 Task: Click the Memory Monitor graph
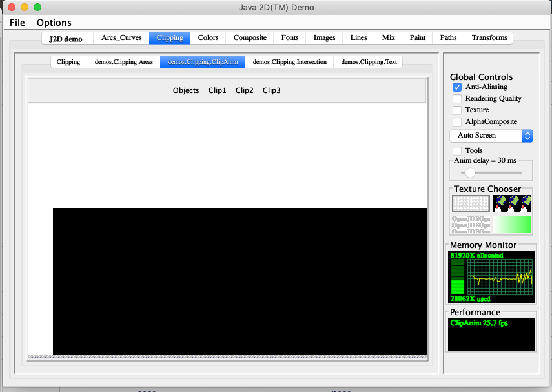pyautogui.click(x=491, y=277)
